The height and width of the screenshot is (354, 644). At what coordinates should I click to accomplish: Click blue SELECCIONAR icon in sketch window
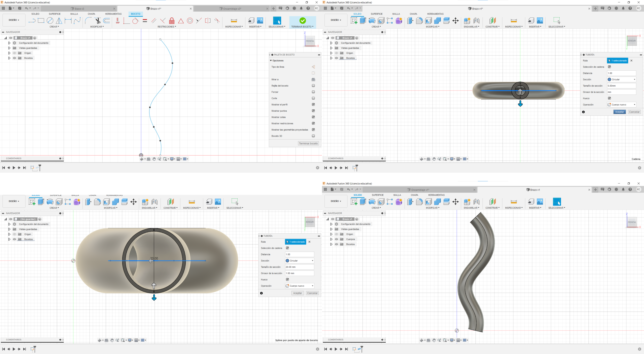pyautogui.click(x=277, y=20)
